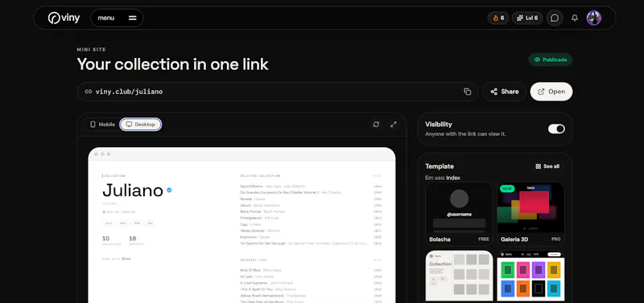Click the interest count 18
Image resolution: width=644 pixels, height=303 pixels.
click(x=132, y=238)
